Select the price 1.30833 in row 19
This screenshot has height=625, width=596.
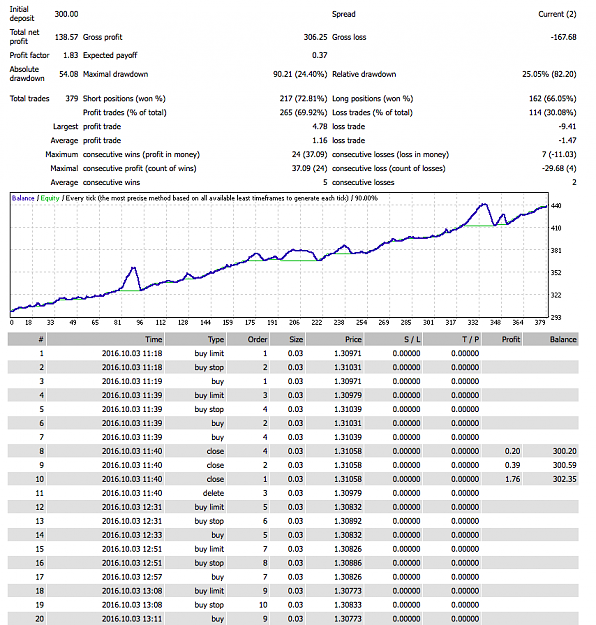point(348,605)
